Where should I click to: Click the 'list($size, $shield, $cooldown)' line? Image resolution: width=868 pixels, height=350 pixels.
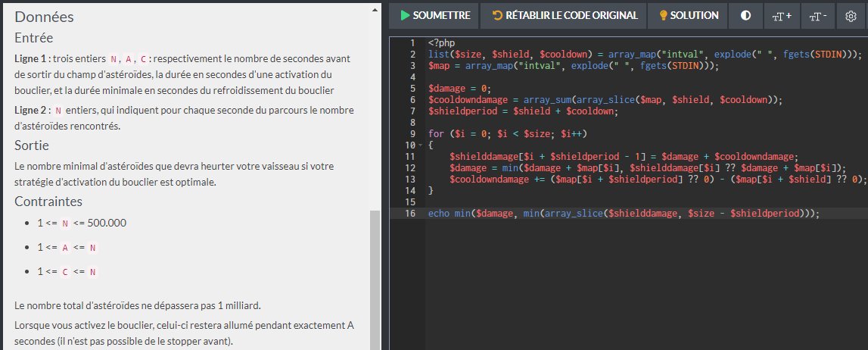click(x=646, y=55)
